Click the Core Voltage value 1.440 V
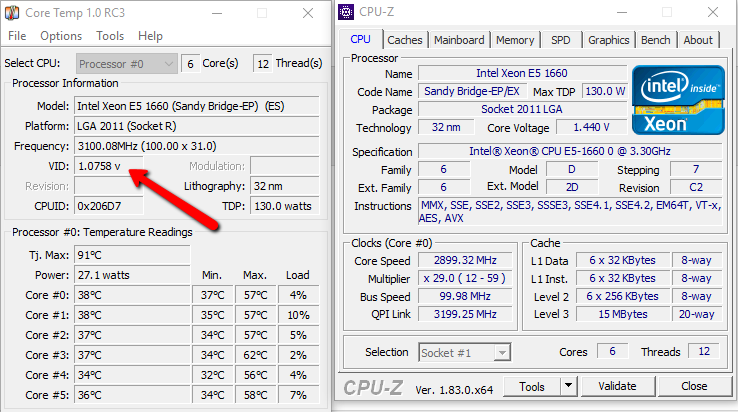This screenshot has height=412, width=738. (591, 127)
